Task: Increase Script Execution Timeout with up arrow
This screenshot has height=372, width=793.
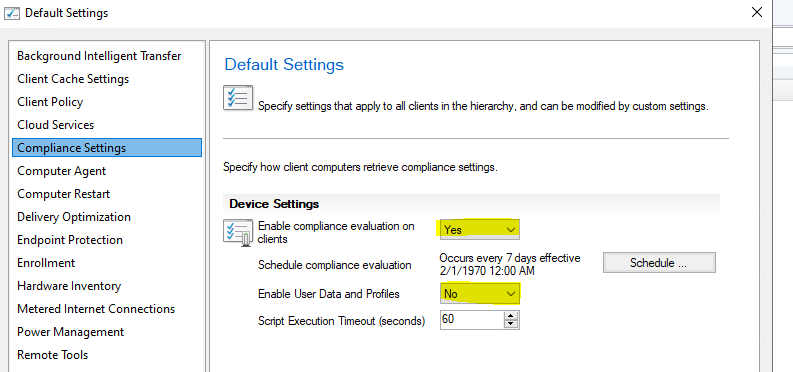Action: coord(511,315)
